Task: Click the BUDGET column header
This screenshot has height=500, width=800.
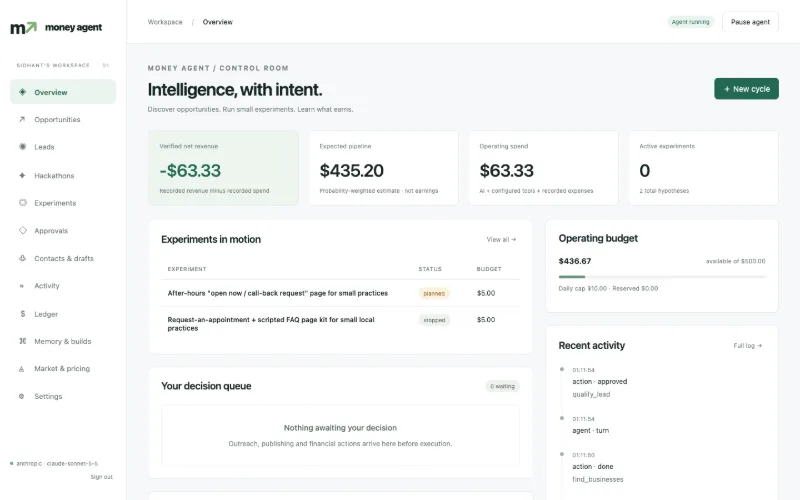Action: (x=489, y=269)
